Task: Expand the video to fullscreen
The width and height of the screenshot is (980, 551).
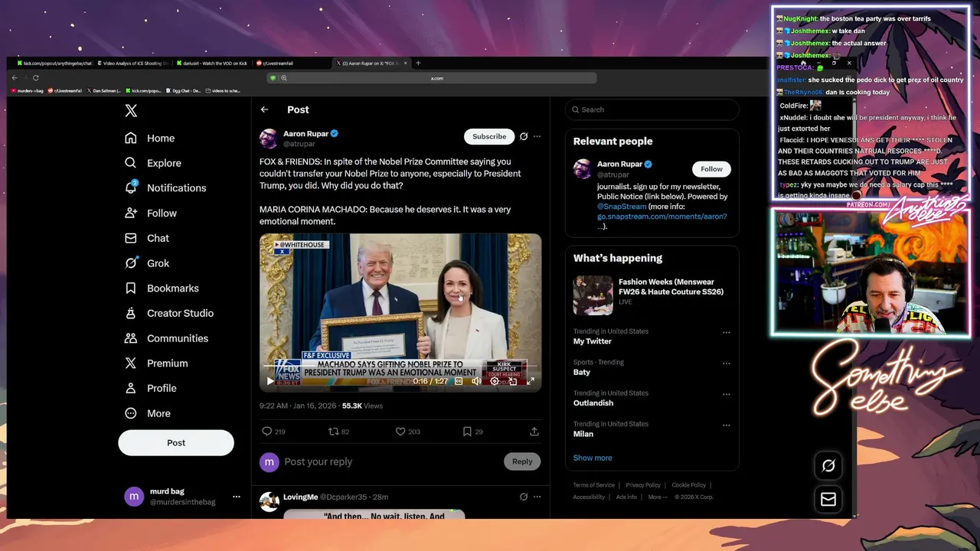Action: tap(531, 381)
